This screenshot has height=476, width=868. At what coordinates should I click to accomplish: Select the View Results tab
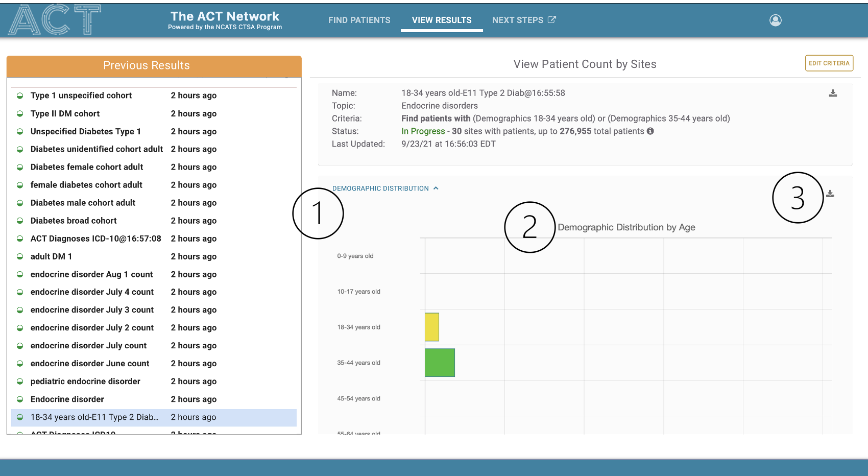click(x=442, y=20)
